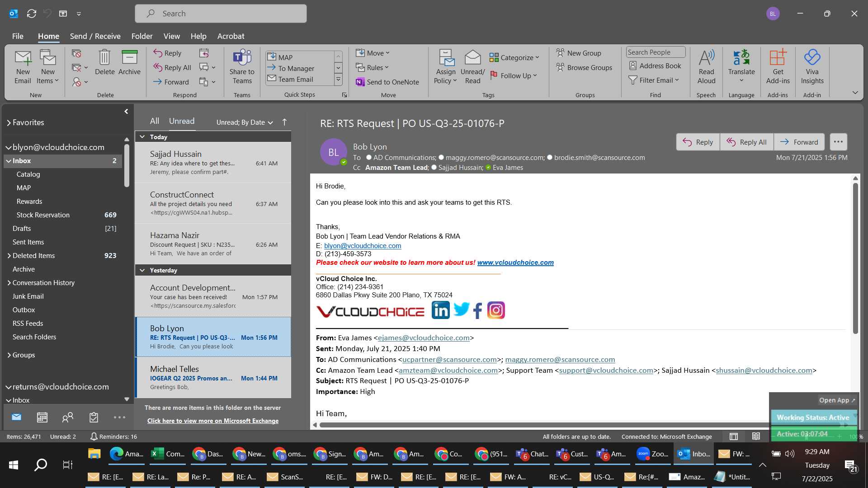Image resolution: width=868 pixels, height=488 pixels.
Task: Click the Delete trash can icon
Action: coord(104,62)
